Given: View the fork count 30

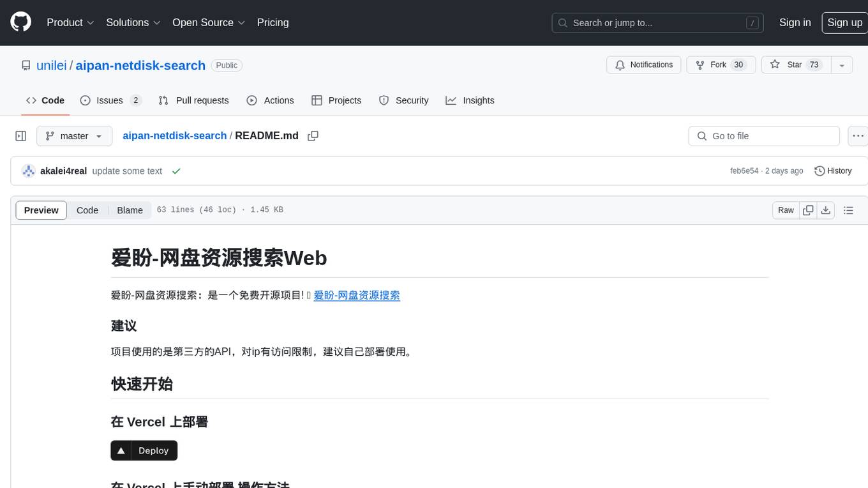Looking at the screenshot, I should (x=738, y=65).
